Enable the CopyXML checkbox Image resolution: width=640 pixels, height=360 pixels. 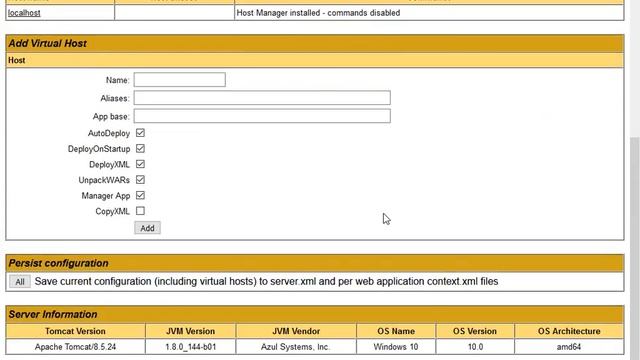(x=140, y=211)
